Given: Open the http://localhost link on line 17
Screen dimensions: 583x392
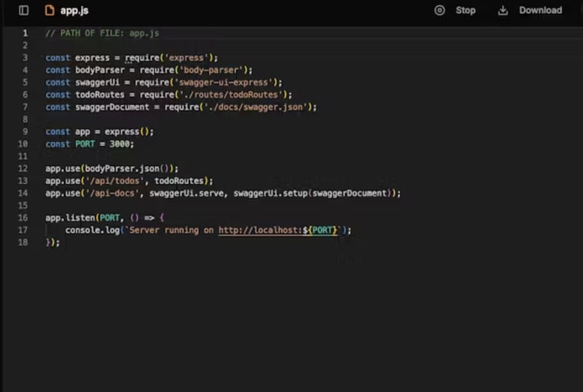Looking at the screenshot, I should click(x=260, y=230).
